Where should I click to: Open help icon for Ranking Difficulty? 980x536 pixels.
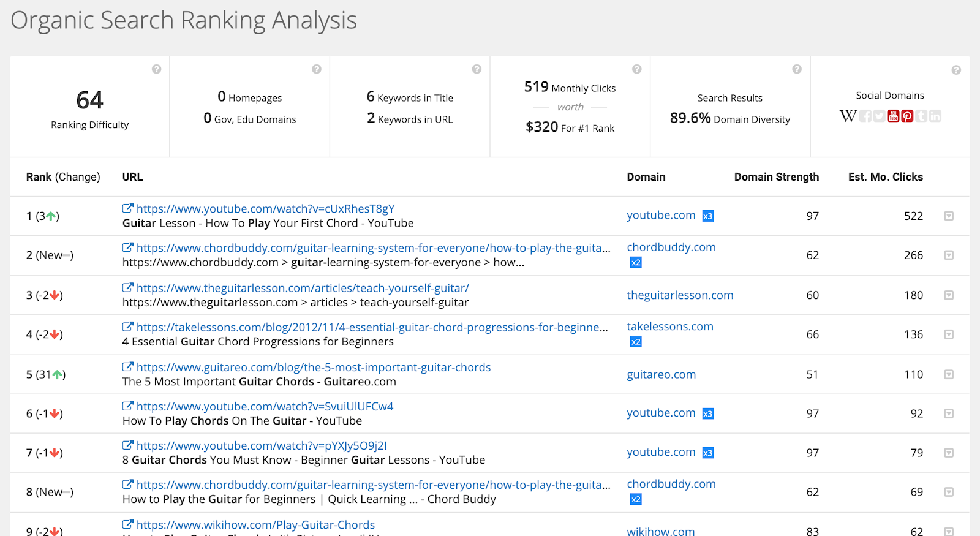pyautogui.click(x=157, y=69)
